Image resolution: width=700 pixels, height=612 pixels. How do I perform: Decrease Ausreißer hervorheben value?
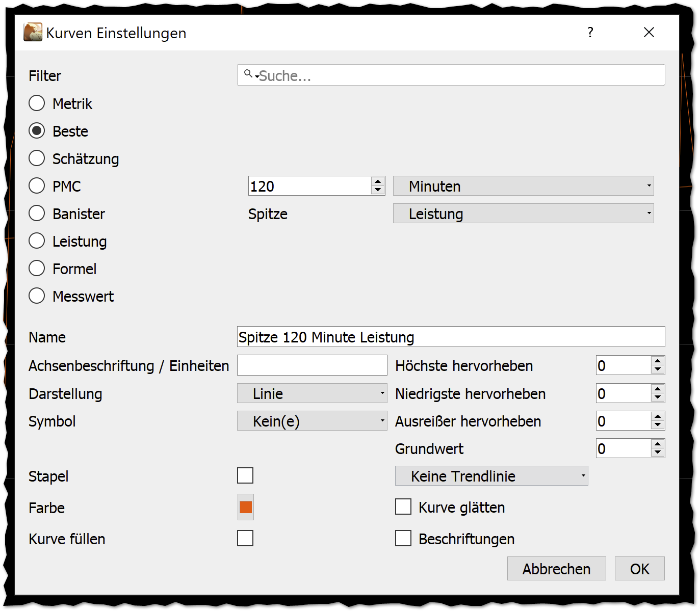pyautogui.click(x=658, y=425)
